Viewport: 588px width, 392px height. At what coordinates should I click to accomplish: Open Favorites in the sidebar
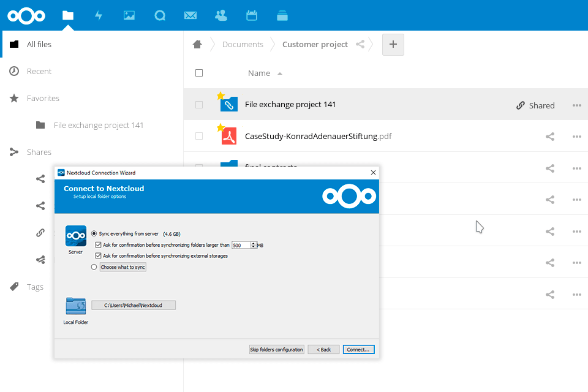pos(43,98)
